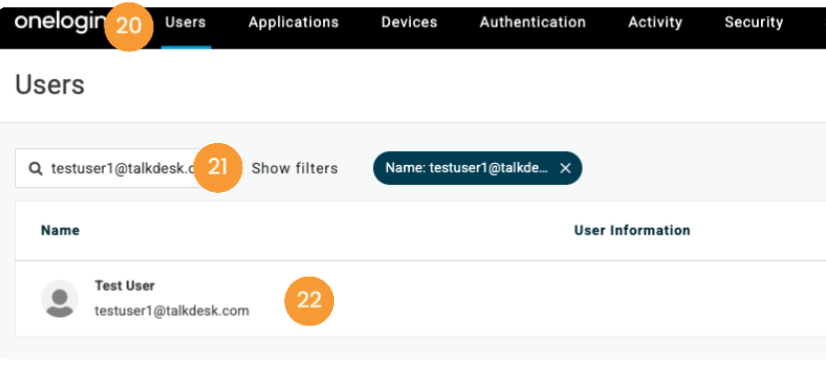
Task: Expand Show filters options
Action: point(294,168)
